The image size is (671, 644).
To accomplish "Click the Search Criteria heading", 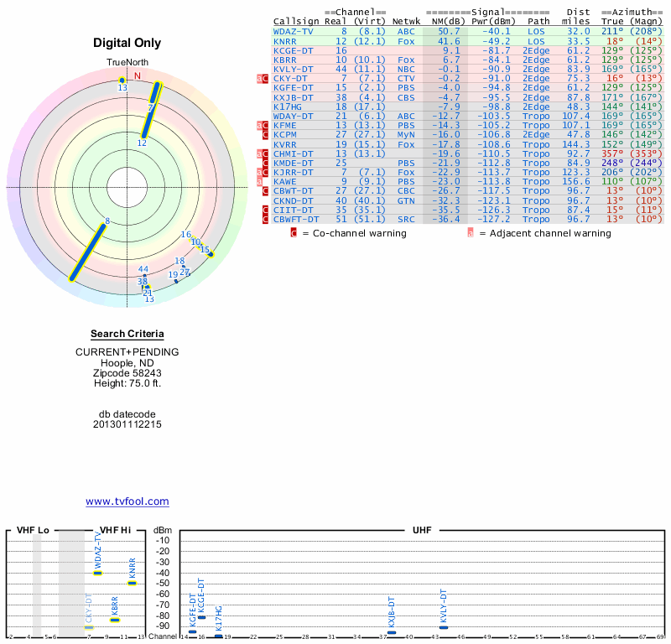I will [x=127, y=335].
